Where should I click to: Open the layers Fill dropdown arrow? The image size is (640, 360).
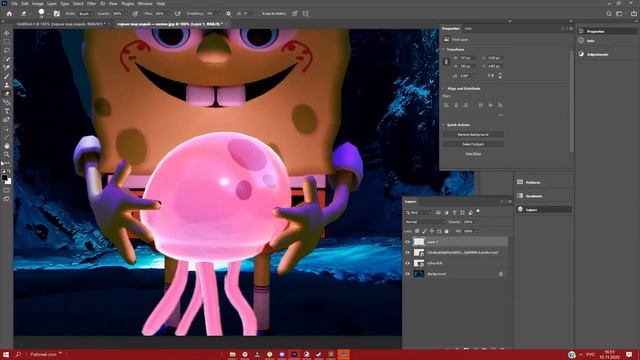click(476, 231)
